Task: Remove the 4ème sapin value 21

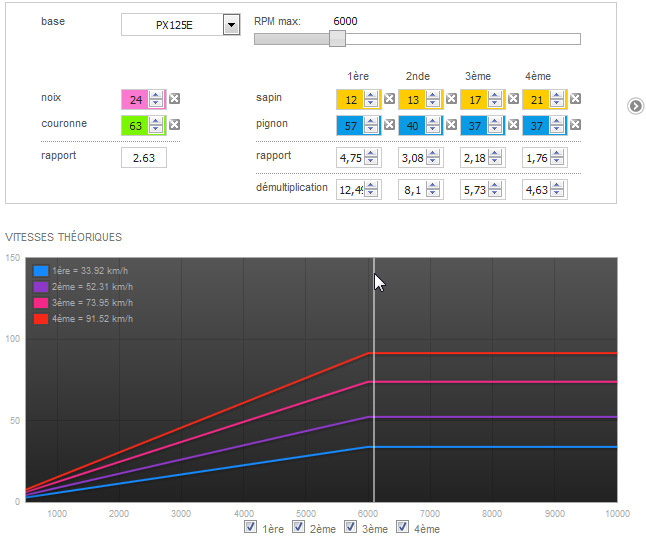Action: [576, 99]
